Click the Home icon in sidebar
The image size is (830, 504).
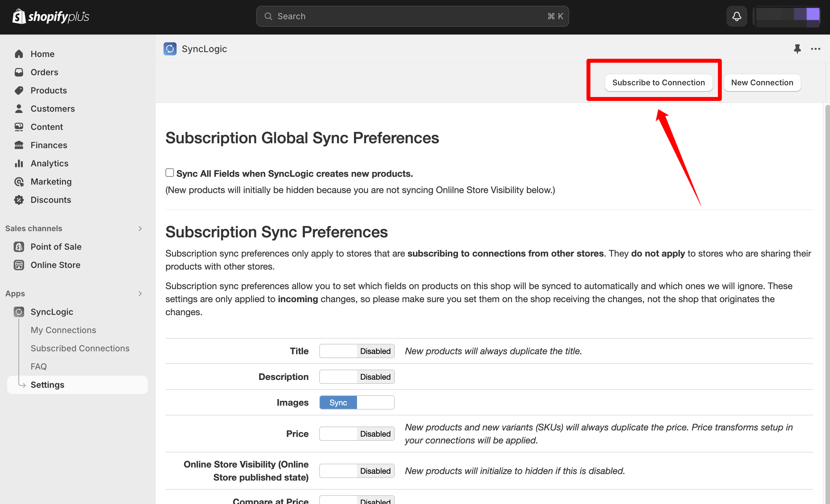[x=19, y=54]
